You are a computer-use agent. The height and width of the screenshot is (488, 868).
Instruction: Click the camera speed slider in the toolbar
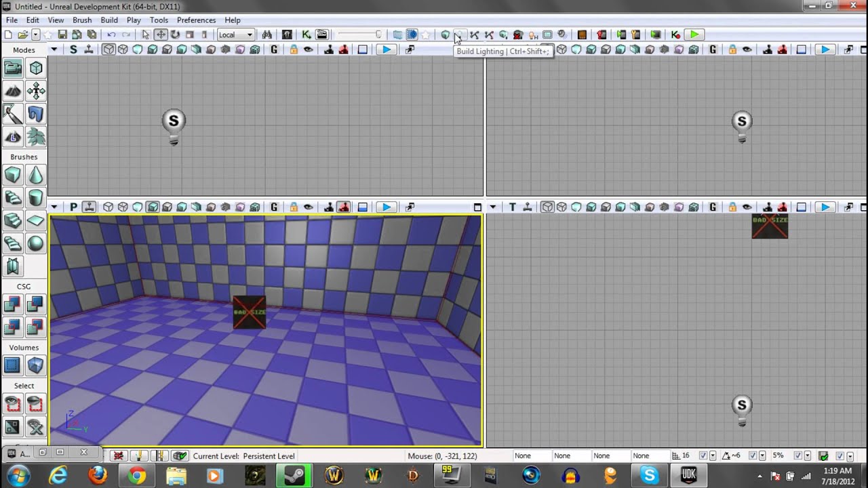pyautogui.click(x=359, y=35)
